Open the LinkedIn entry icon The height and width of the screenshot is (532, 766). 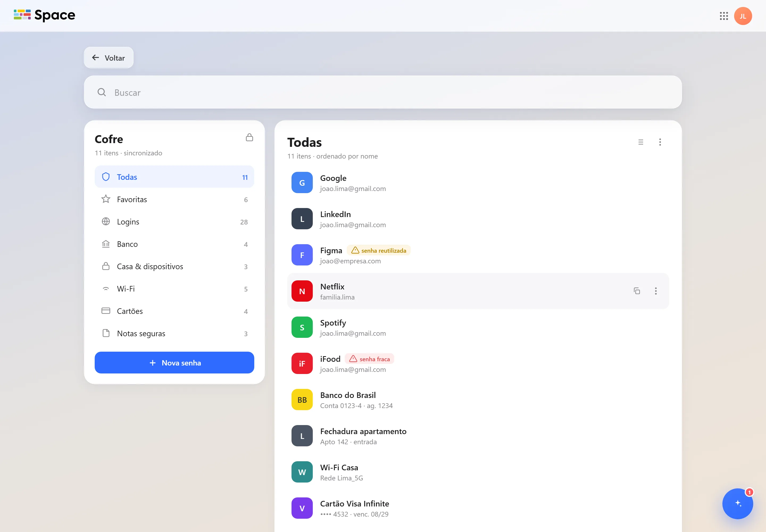(x=302, y=219)
